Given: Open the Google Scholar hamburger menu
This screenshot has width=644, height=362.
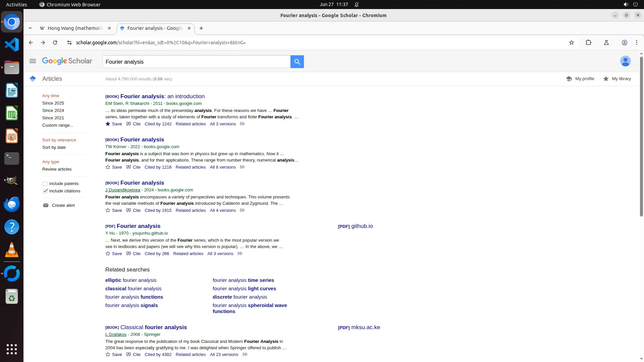Looking at the screenshot, I should coord(33,61).
